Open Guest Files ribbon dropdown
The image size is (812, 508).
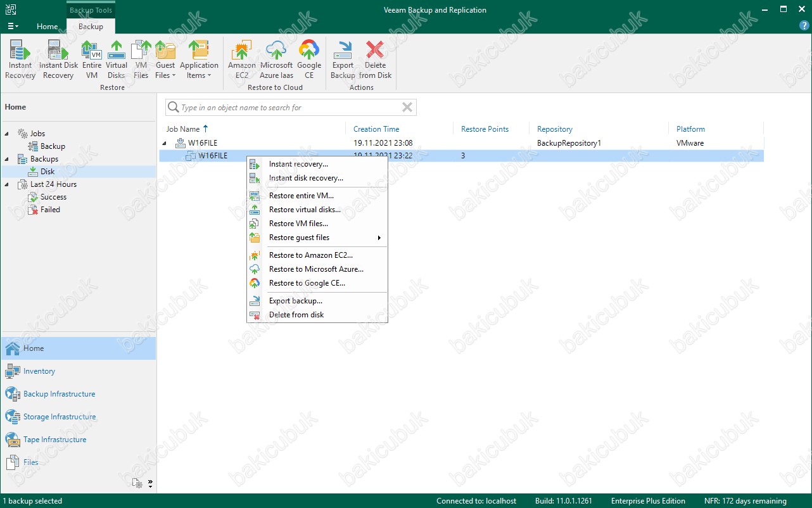165,60
